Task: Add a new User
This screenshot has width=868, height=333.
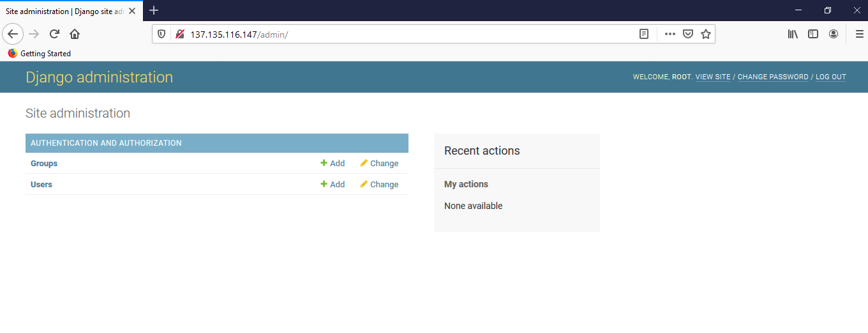Action: tap(333, 185)
